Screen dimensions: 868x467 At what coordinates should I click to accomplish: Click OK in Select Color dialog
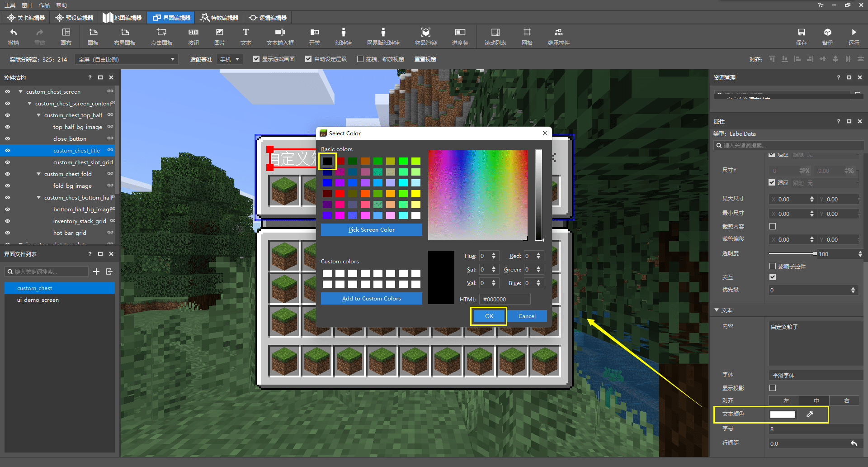pos(489,316)
